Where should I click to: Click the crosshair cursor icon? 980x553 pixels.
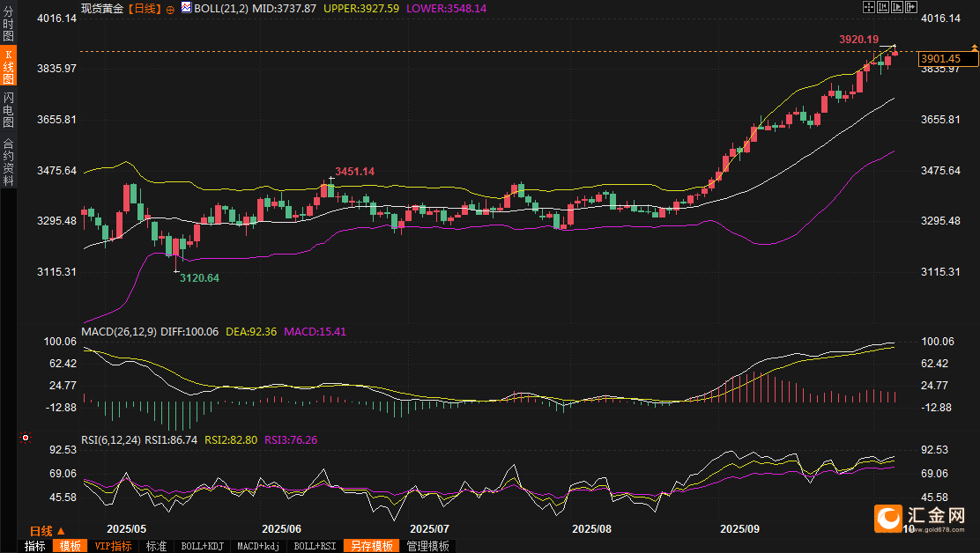(x=869, y=7)
